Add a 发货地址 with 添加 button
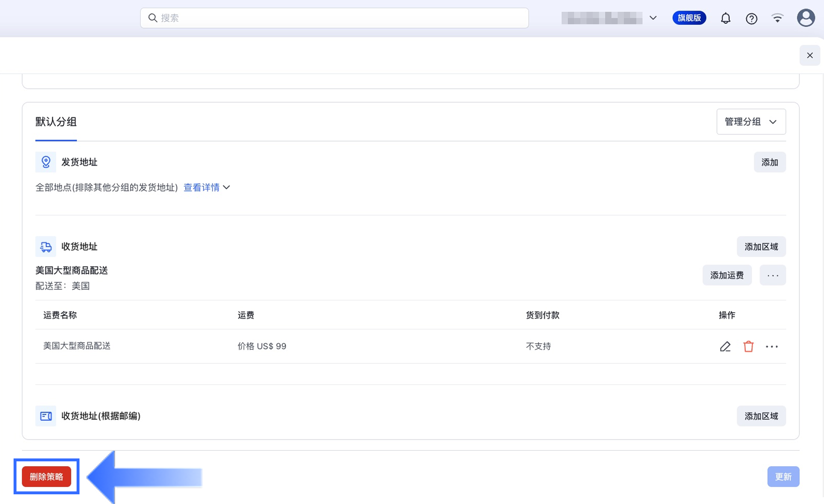This screenshot has height=504, width=824. (x=770, y=162)
